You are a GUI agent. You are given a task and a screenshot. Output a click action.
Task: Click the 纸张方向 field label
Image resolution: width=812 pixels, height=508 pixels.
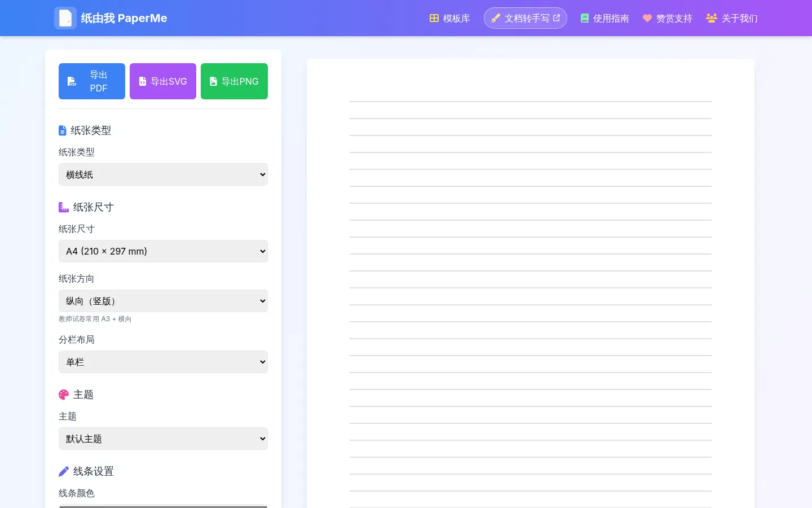77,279
